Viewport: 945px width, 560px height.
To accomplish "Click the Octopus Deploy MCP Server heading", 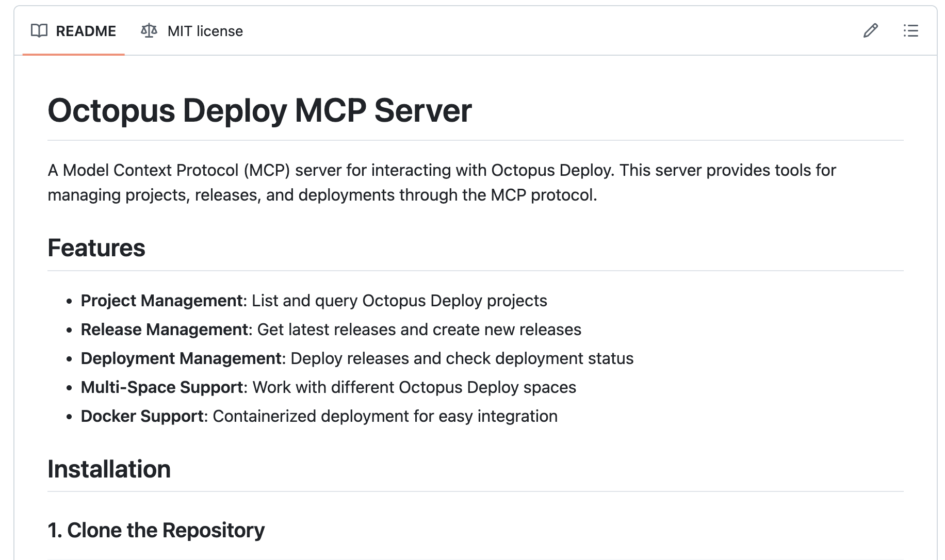I will 260,109.
